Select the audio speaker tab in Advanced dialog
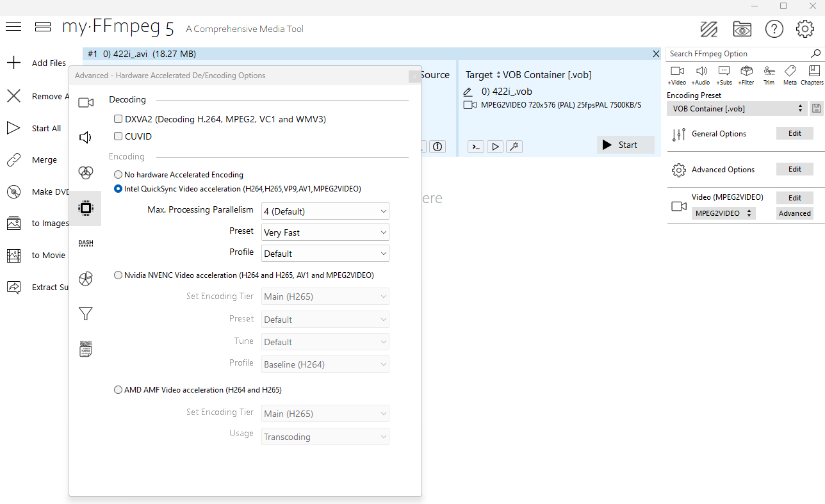 click(86, 137)
